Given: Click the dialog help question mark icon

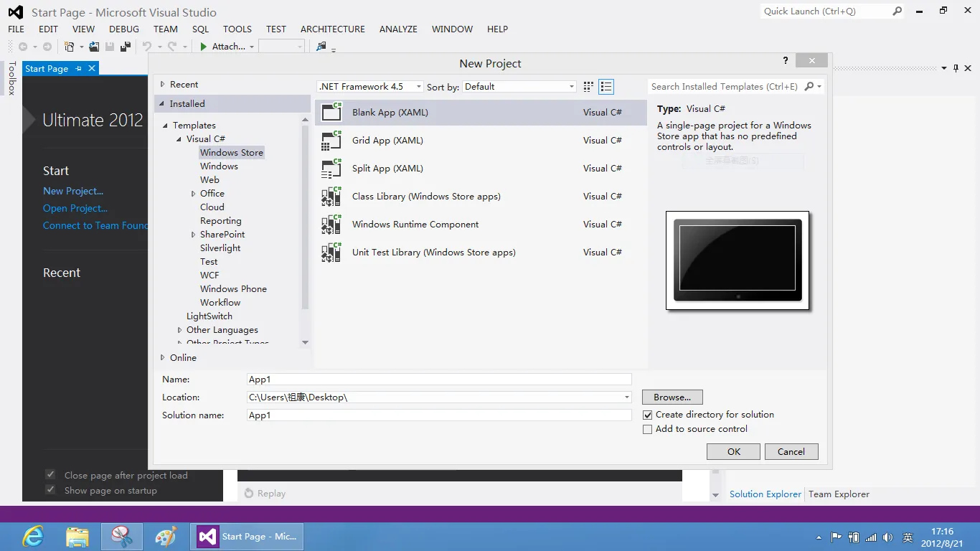Looking at the screenshot, I should point(786,62).
